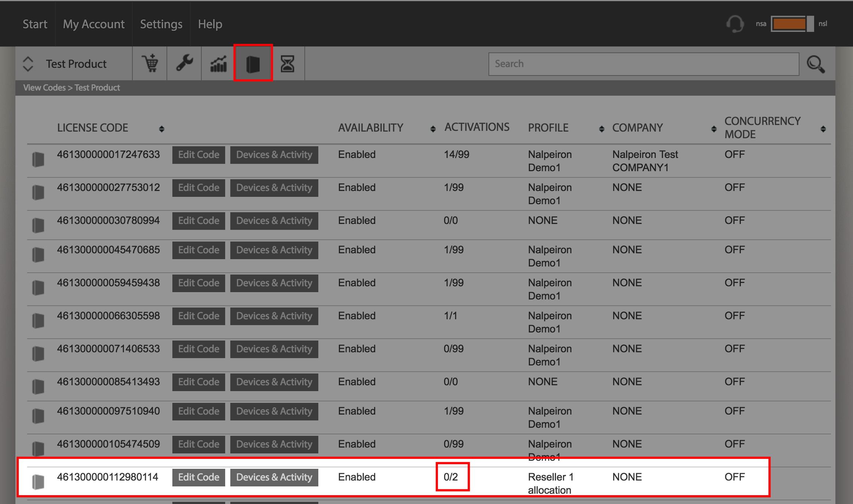Click the Search input field

(x=644, y=64)
